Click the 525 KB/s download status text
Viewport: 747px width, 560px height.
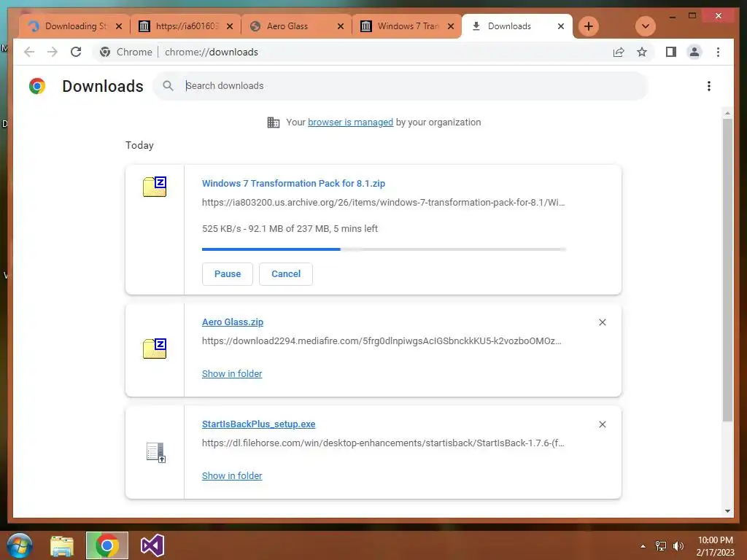[x=290, y=228]
